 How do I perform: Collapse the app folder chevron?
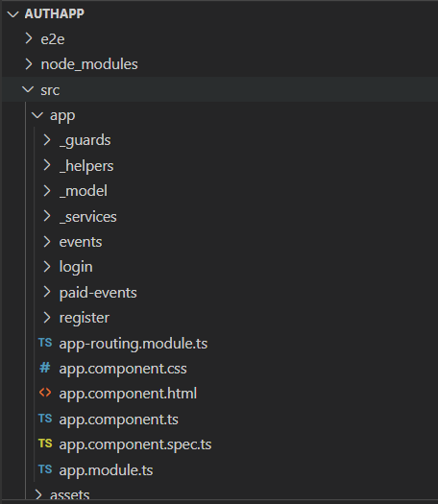37,115
